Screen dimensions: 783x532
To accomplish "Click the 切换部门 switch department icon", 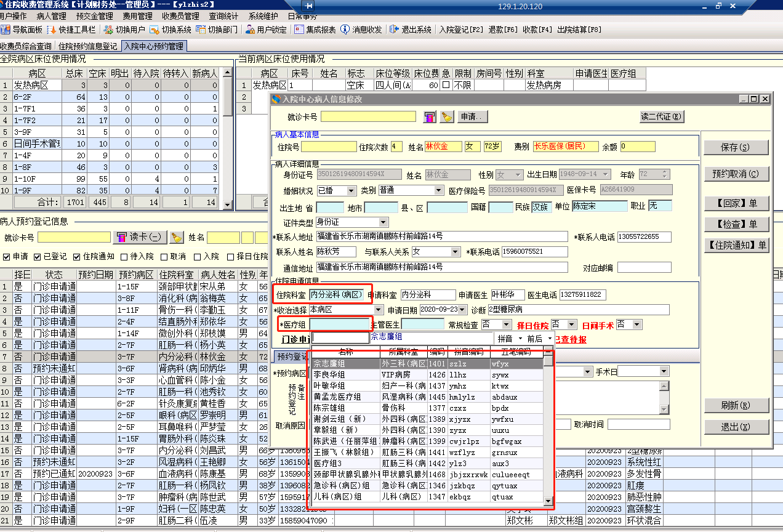I will coord(201,30).
